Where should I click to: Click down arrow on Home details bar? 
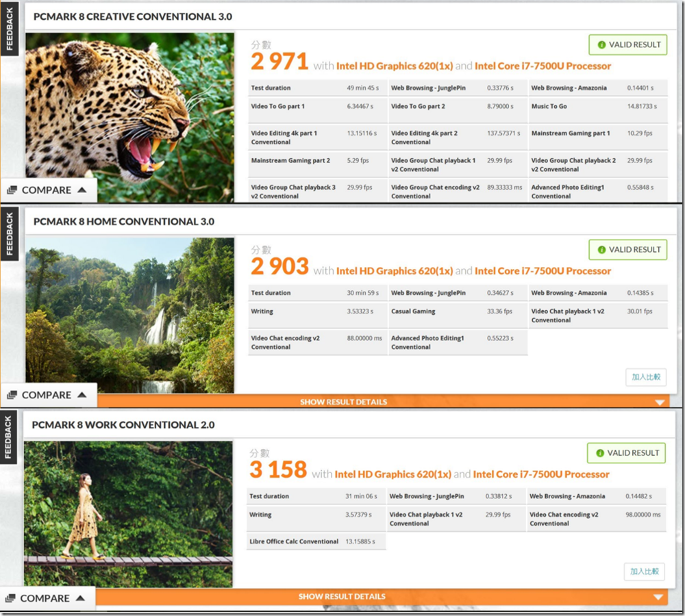660,402
